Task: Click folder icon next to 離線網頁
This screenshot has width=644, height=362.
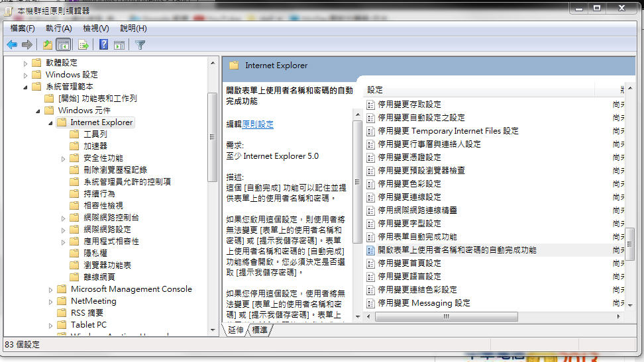Action: 74,277
